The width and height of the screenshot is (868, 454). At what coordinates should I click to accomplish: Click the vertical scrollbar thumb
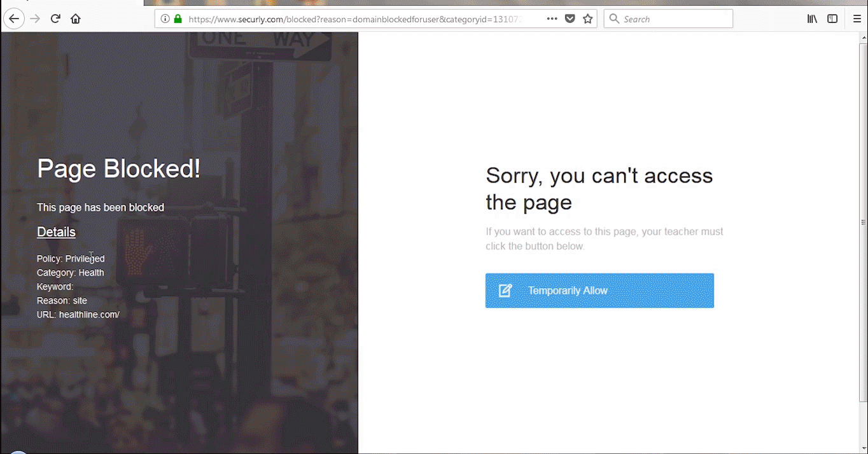point(864,223)
